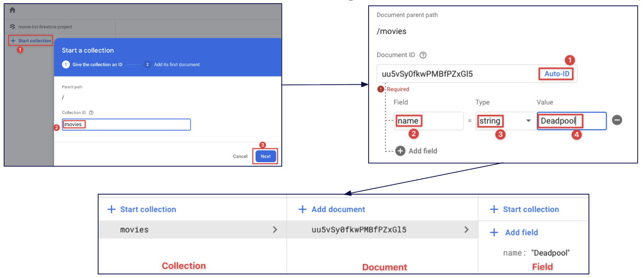Click the plus icon on Add field

pyautogui.click(x=400, y=150)
